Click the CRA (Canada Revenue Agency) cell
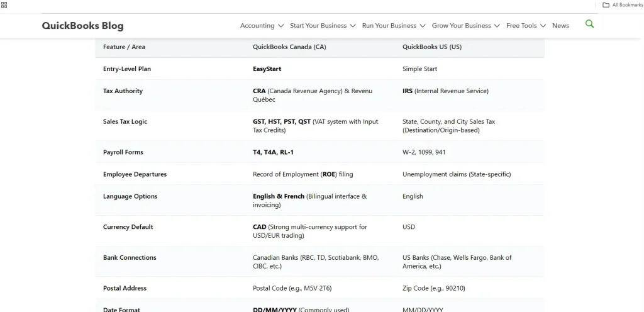Image resolution: width=644 pixels, height=312 pixels. click(313, 95)
